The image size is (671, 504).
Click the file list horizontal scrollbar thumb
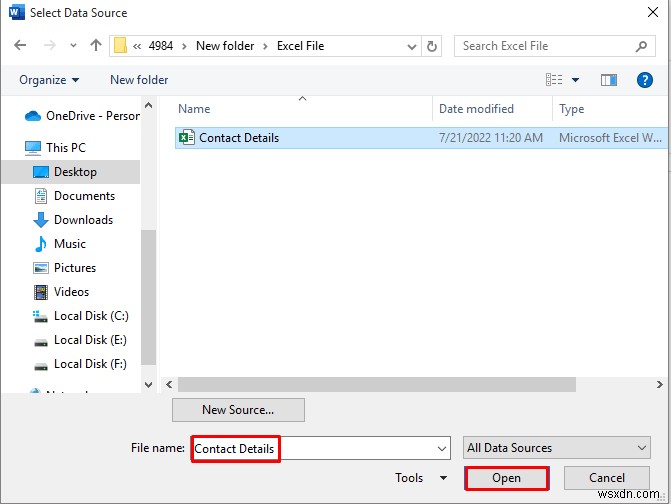(377, 385)
